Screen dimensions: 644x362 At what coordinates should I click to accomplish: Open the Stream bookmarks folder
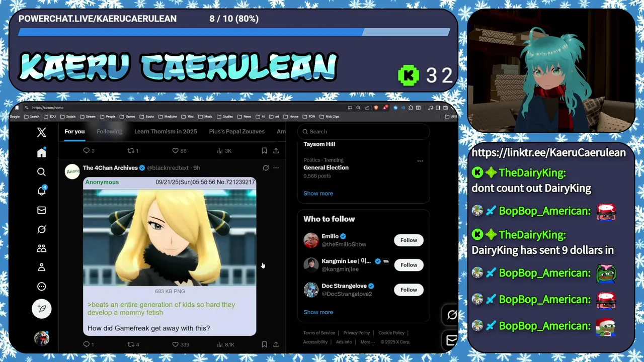coord(88,117)
